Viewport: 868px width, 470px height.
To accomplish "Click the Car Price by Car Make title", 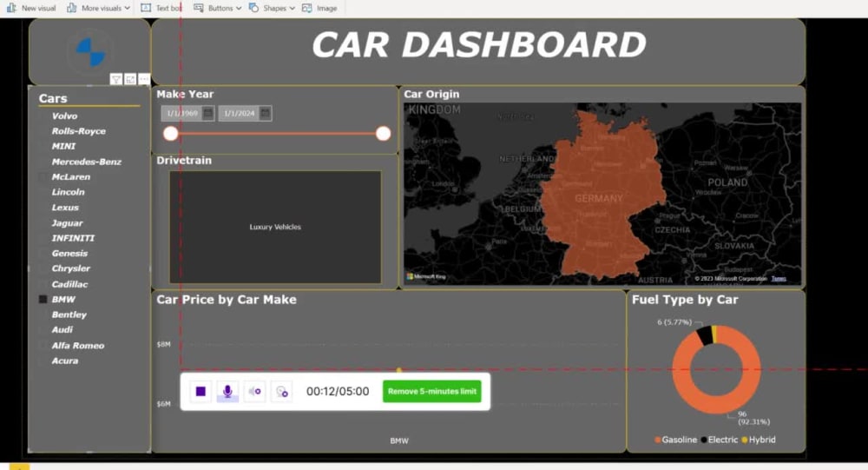I will coord(227,300).
